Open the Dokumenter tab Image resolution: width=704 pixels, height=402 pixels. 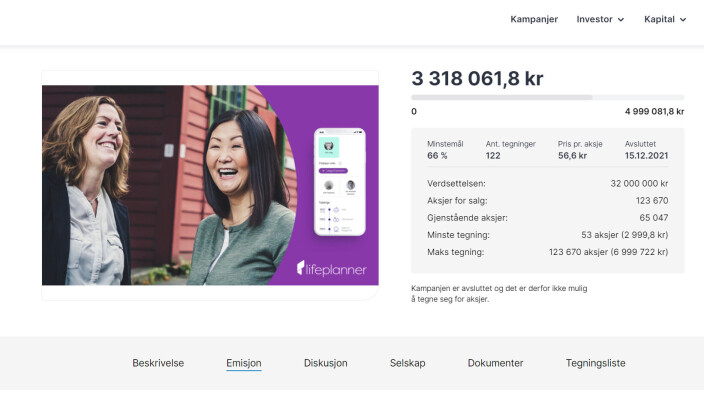(x=495, y=363)
